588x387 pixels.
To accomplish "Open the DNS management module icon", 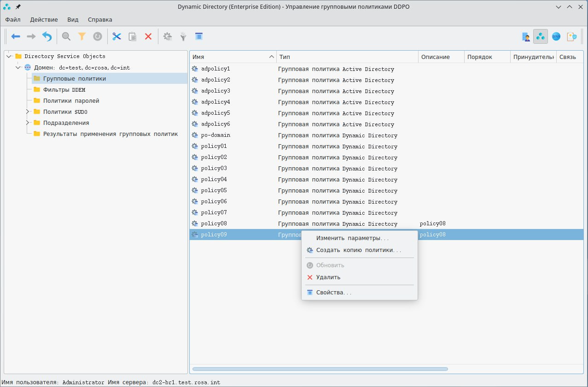I will [x=556, y=36].
